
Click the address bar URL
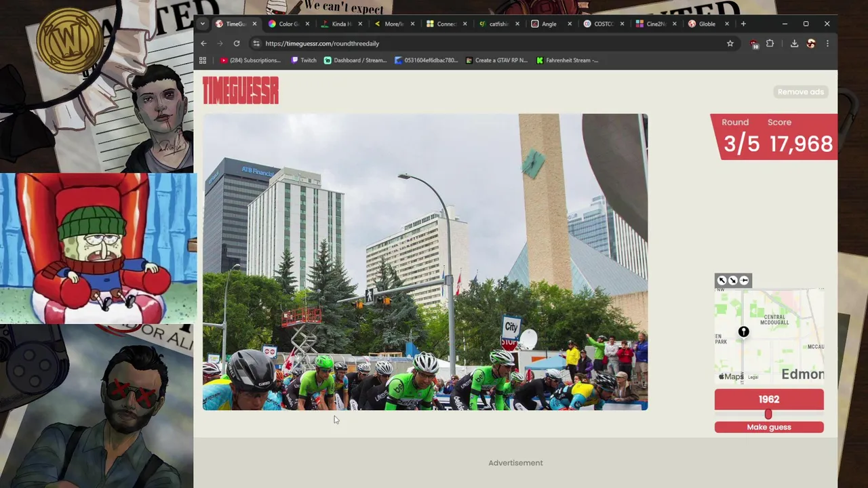(322, 43)
